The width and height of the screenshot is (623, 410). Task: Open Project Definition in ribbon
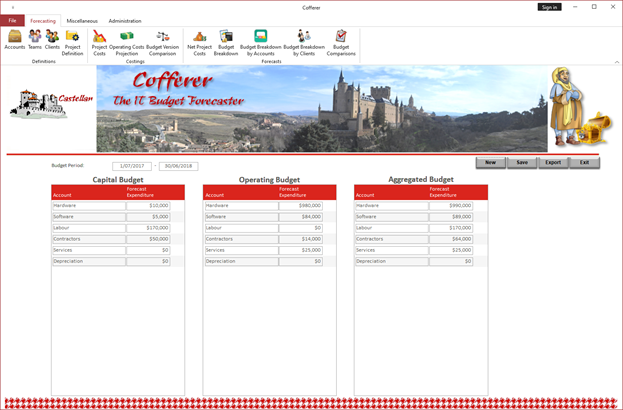(x=72, y=43)
